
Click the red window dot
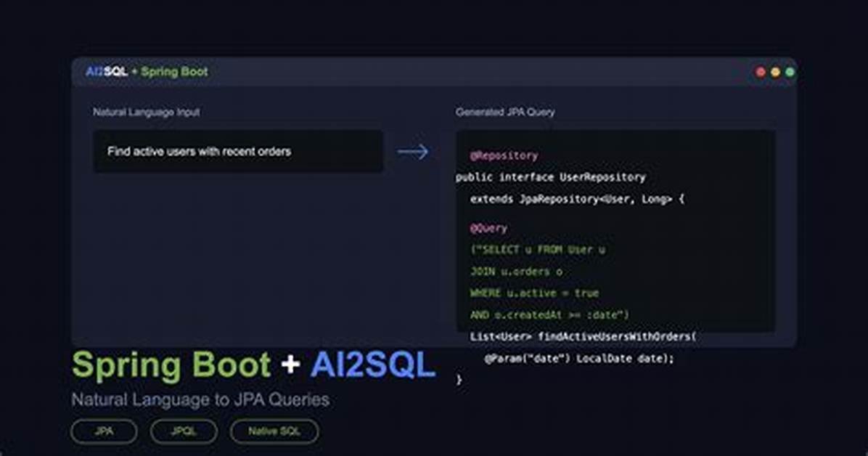761,72
